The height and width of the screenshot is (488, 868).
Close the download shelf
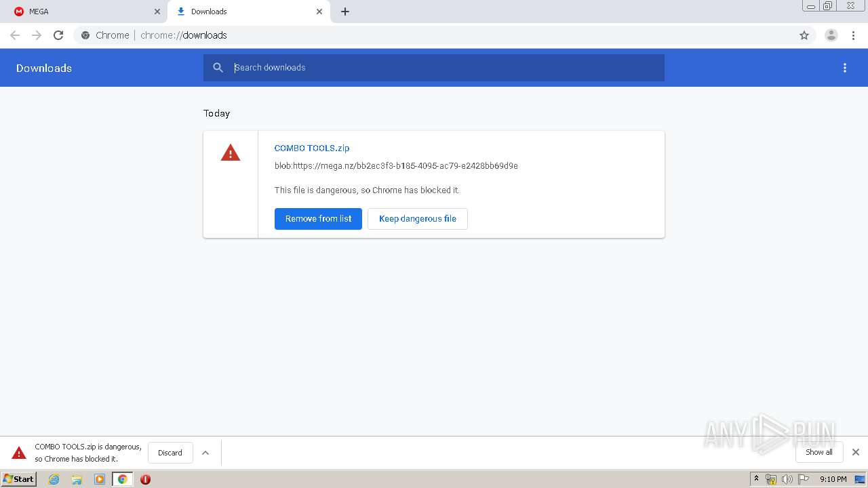(856, 452)
